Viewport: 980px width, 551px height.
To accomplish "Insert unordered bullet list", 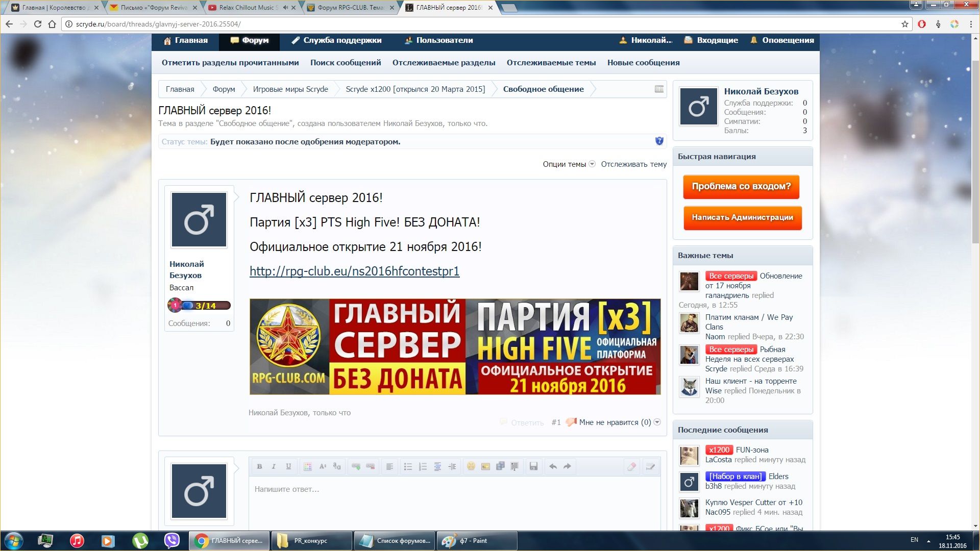I will (408, 466).
